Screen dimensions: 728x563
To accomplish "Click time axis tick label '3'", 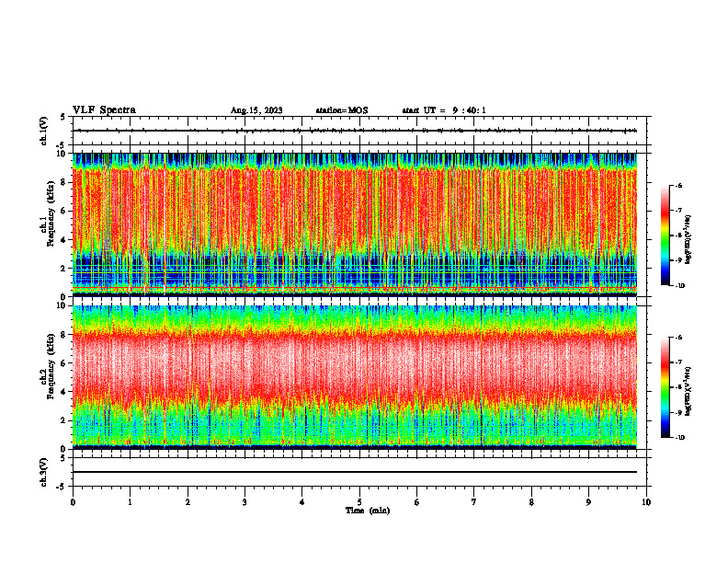I will click(x=245, y=502).
